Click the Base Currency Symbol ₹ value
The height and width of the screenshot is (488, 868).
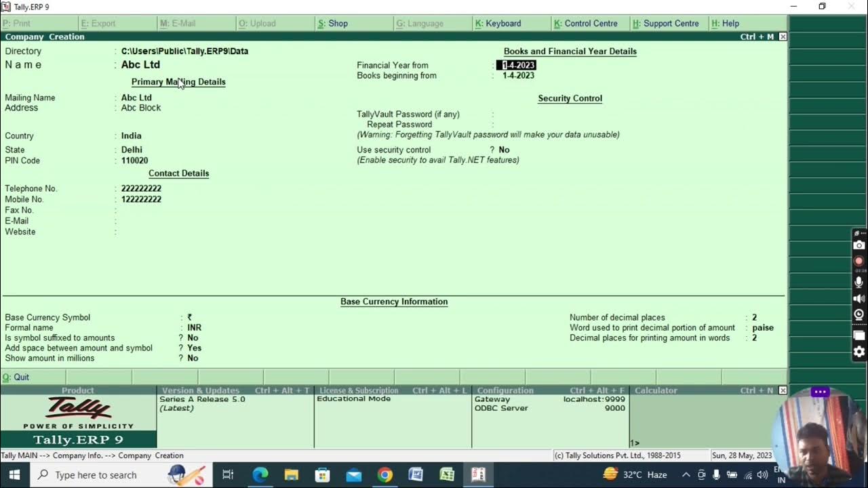[190, 317]
